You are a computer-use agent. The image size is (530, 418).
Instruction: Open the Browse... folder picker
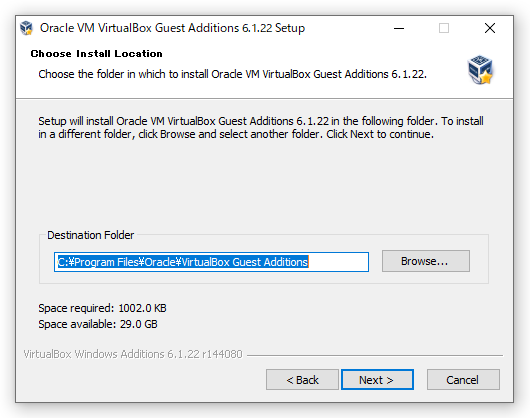point(426,261)
